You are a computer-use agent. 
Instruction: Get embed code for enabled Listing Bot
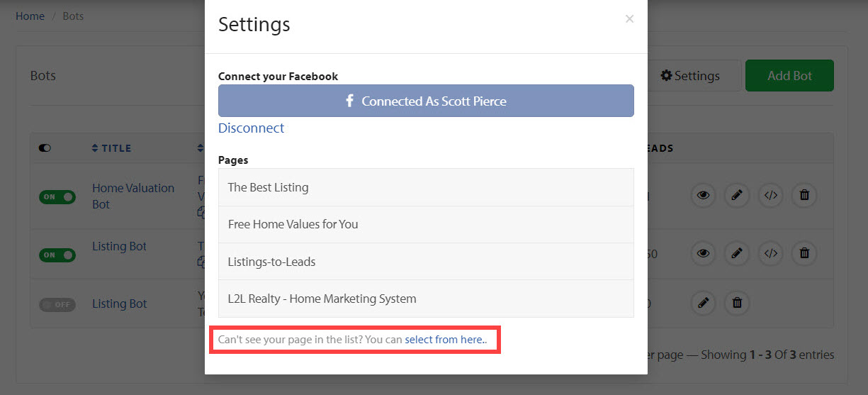coord(771,252)
